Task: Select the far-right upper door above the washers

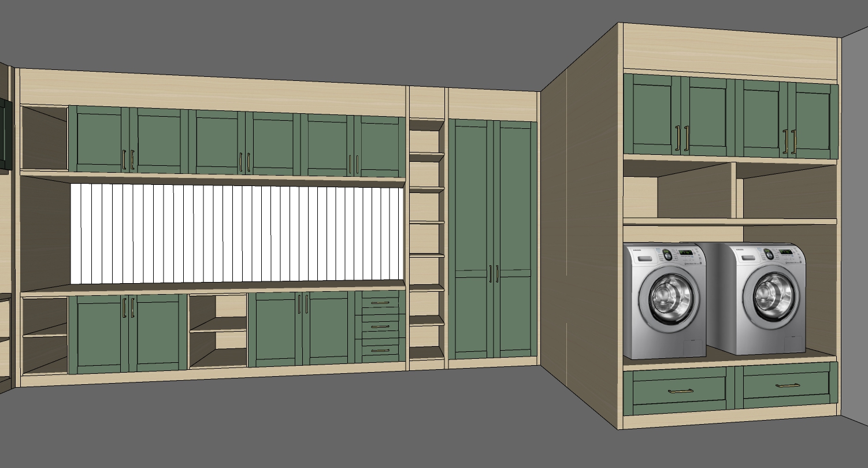Action: click(x=814, y=120)
